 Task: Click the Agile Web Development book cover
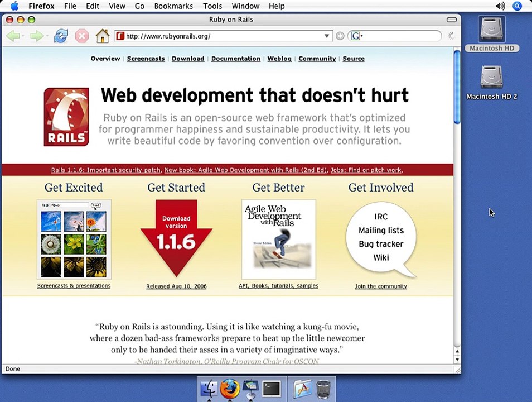click(x=279, y=240)
